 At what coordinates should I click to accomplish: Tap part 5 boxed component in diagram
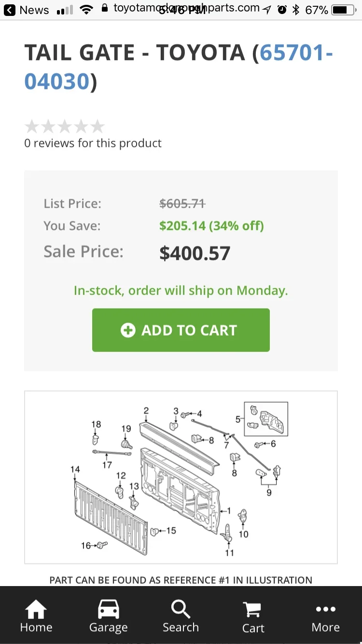point(266,419)
